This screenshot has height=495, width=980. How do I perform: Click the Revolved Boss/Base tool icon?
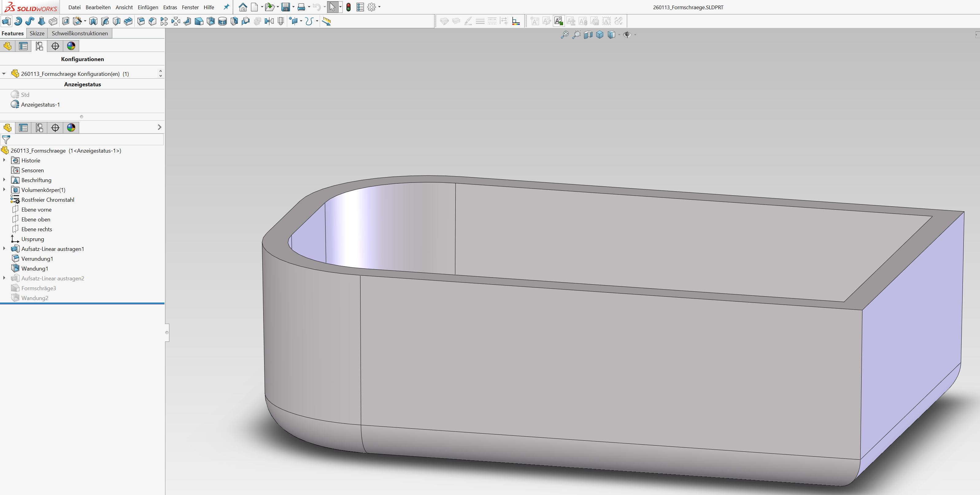click(18, 21)
